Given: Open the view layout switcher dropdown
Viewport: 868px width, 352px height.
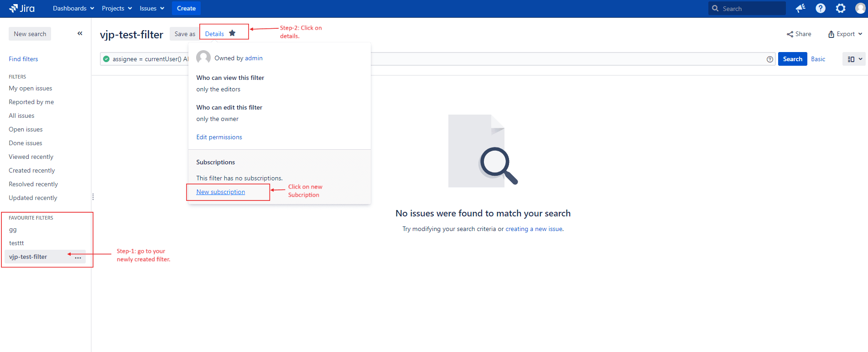Looking at the screenshot, I should (854, 59).
